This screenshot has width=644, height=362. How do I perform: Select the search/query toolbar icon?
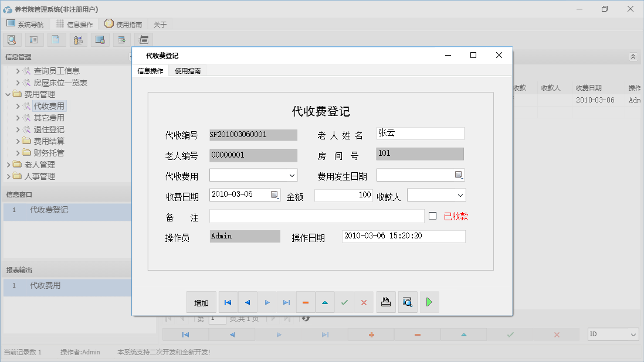click(x=12, y=39)
